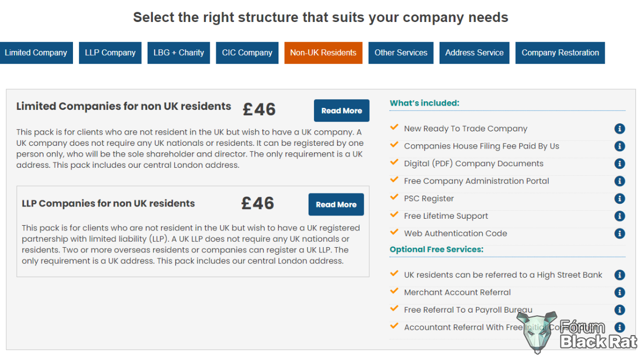Switch to Company Restoration tab
Image resolution: width=644 pixels, height=356 pixels.
click(x=560, y=53)
